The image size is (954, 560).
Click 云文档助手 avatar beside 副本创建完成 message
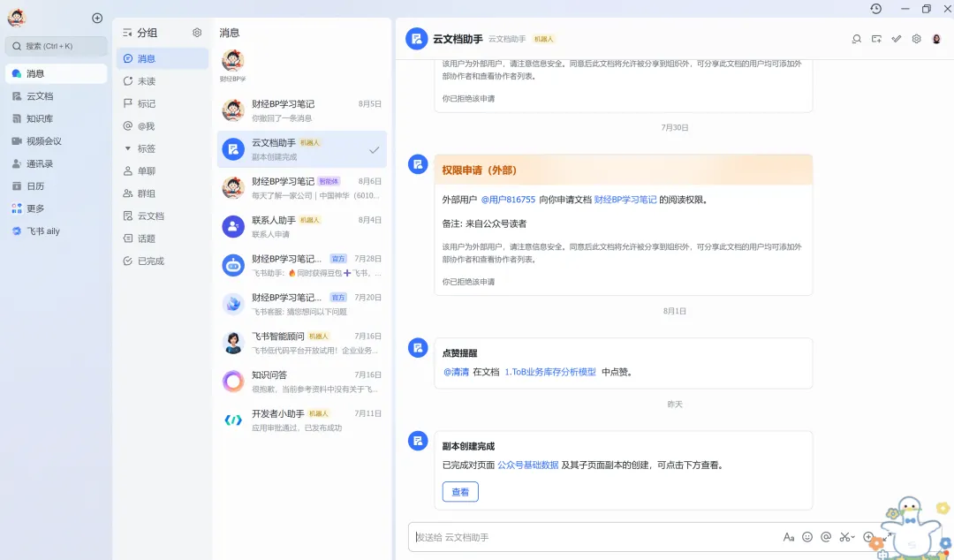[418, 441]
